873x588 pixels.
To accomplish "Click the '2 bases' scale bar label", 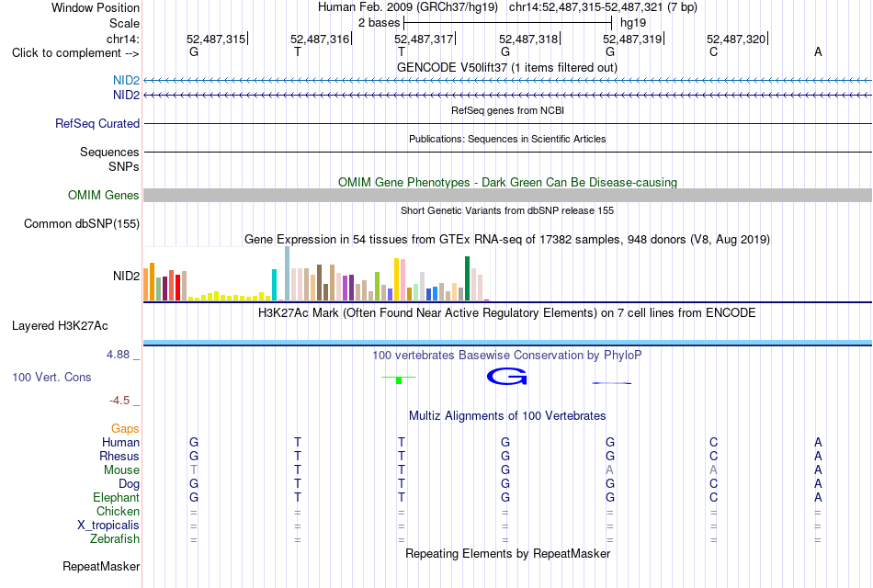I will [x=379, y=23].
